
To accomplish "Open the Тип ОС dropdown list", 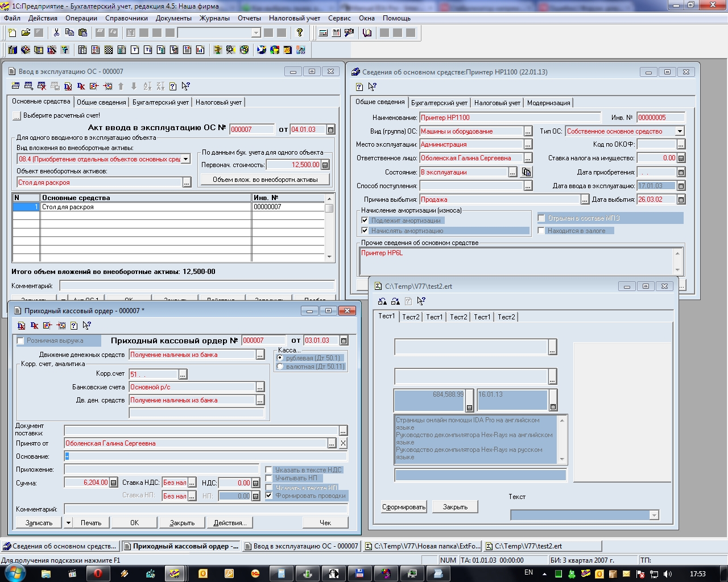I will coord(679,131).
